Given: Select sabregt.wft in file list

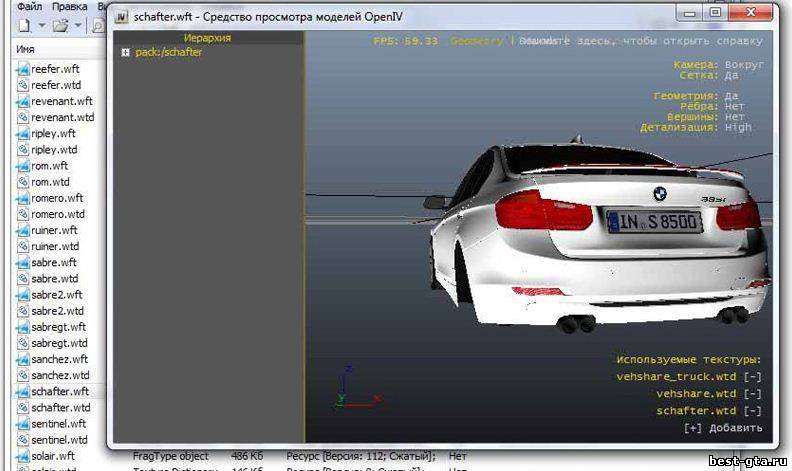Looking at the screenshot, I should (x=59, y=327).
